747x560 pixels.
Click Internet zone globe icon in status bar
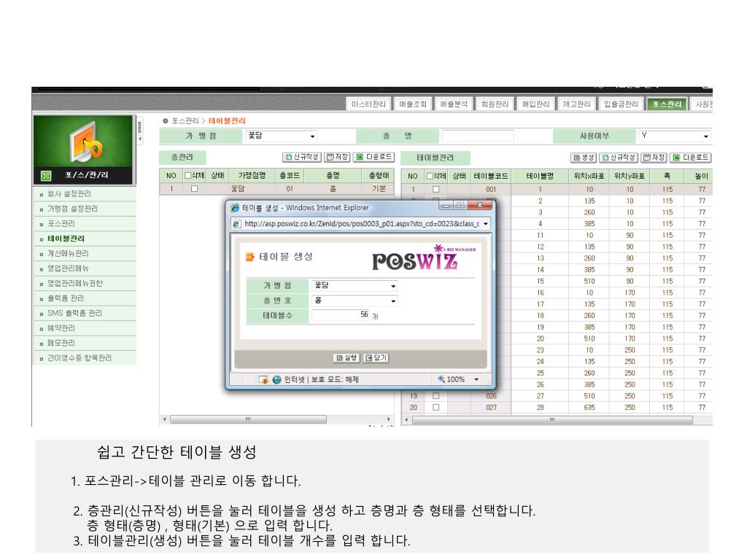[276, 379]
